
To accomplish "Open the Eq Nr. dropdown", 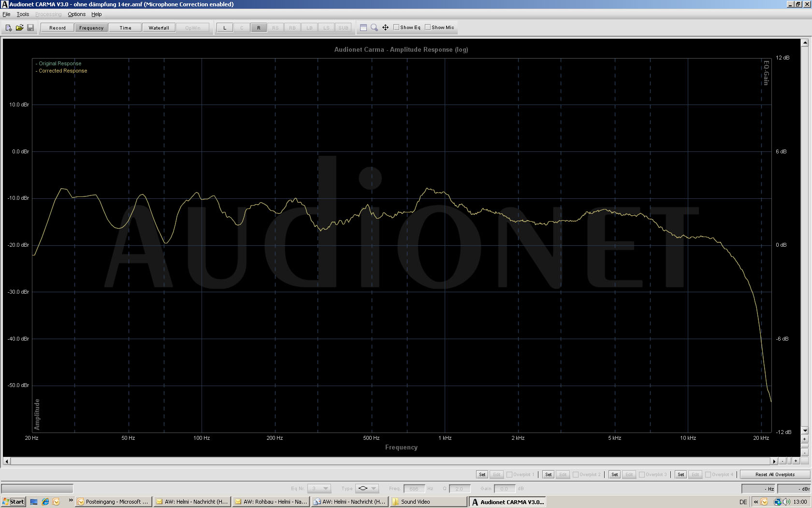I will coord(326,489).
